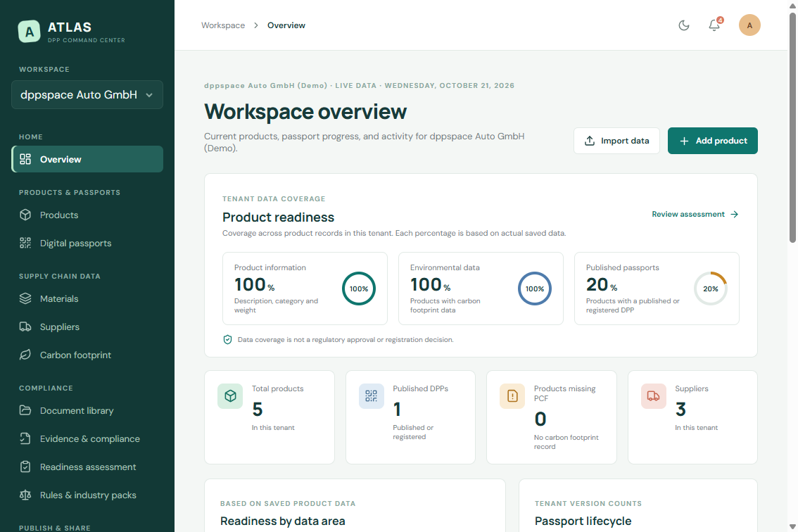The height and width of the screenshot is (532, 798).
Task: Click the Product information 100% progress ring
Action: pyautogui.click(x=359, y=289)
